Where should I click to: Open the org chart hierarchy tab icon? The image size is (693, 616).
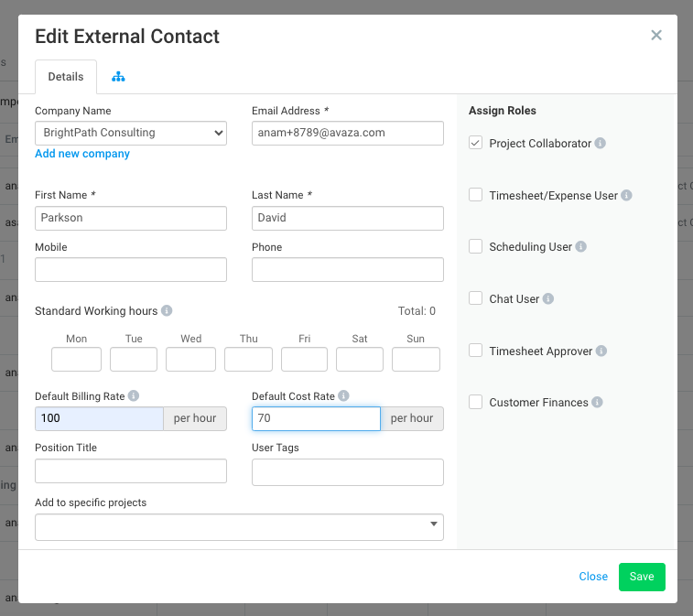point(118,77)
